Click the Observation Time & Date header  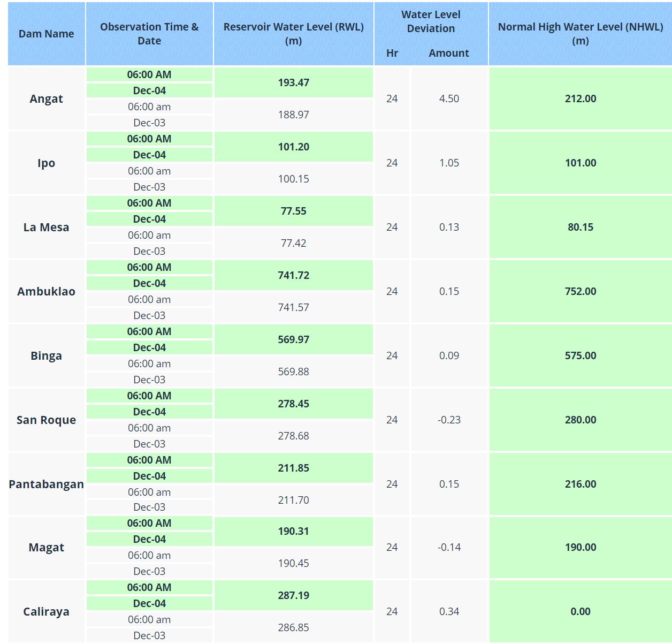click(x=149, y=34)
